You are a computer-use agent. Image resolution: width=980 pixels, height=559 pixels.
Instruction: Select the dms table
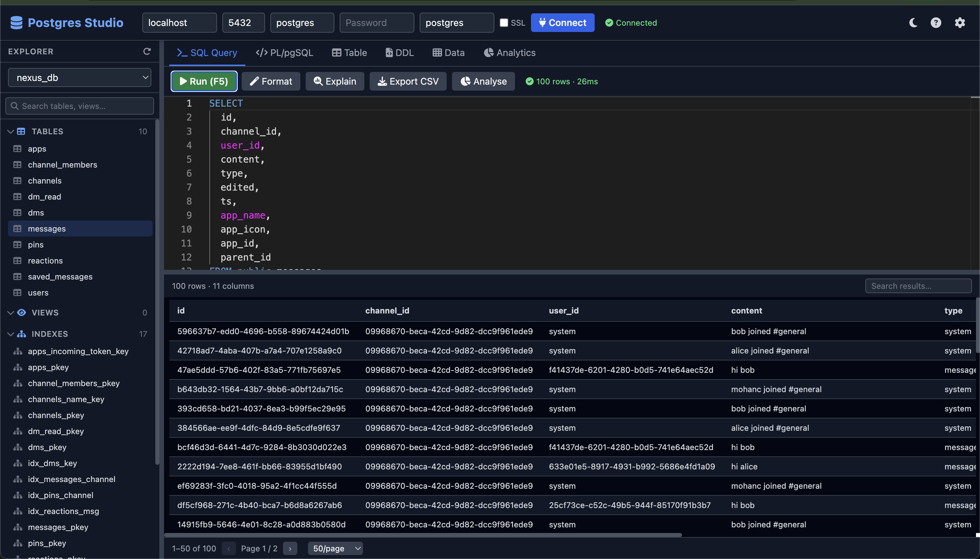(80, 213)
